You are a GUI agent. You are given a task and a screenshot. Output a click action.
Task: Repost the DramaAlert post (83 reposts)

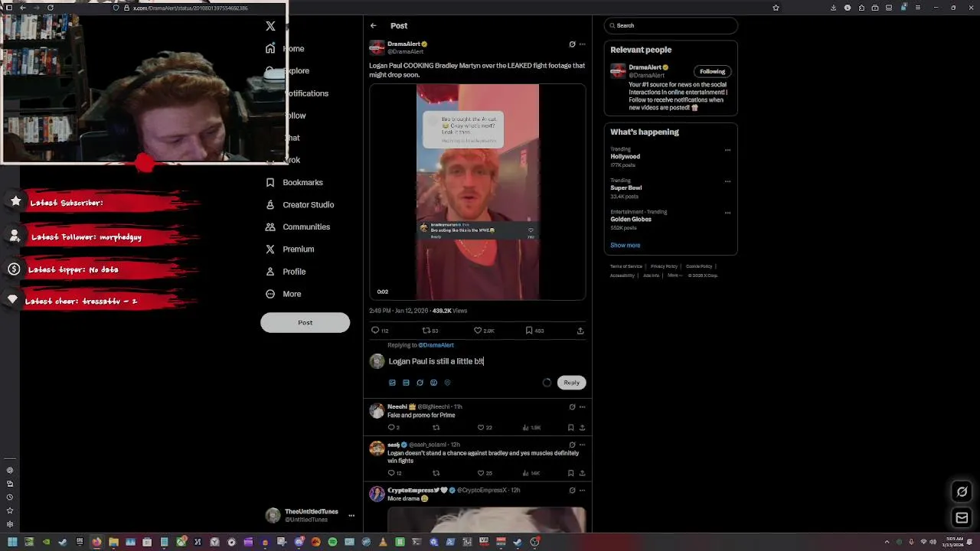[430, 331]
